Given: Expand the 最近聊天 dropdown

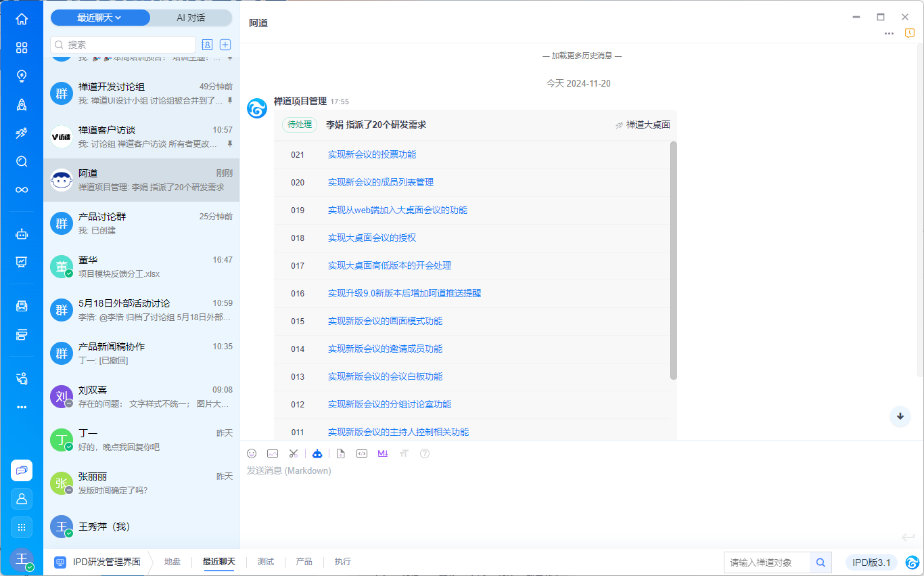Looking at the screenshot, I should (100, 18).
